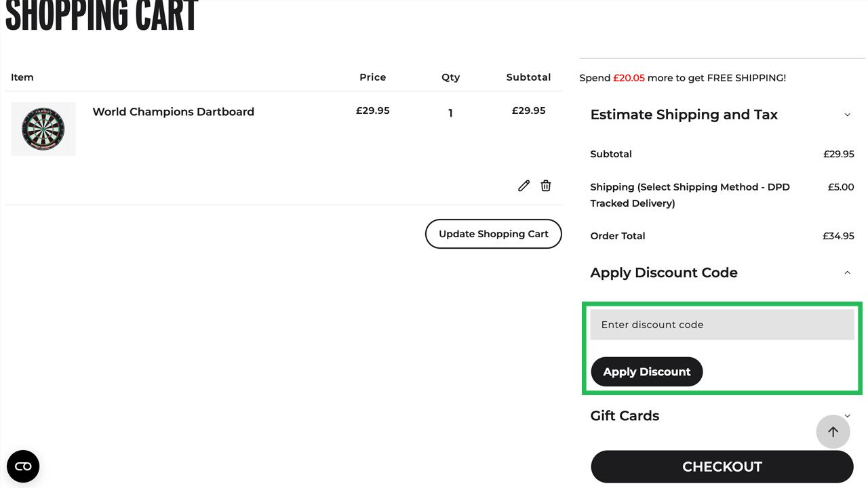Viewport: 868px width, 488px height.
Task: Proceed with the CHECKOUT button
Action: point(722,466)
